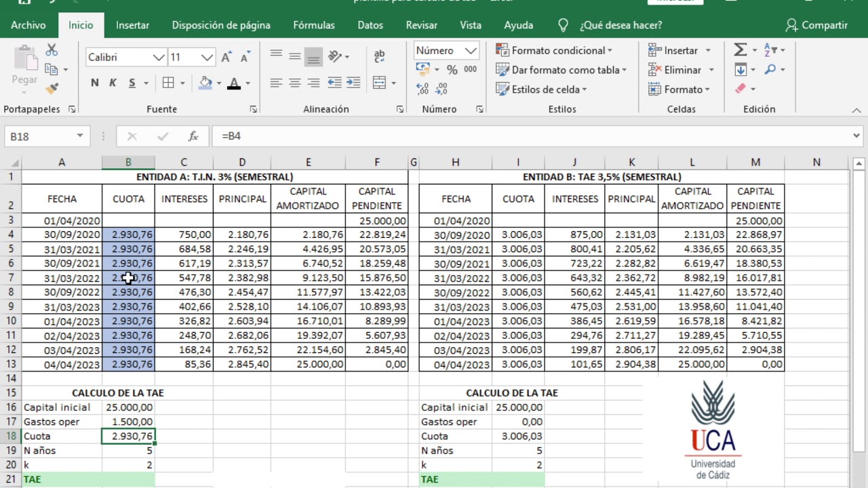This screenshot has width=868, height=488.
Task: Align text left
Action: pyautogui.click(x=276, y=83)
